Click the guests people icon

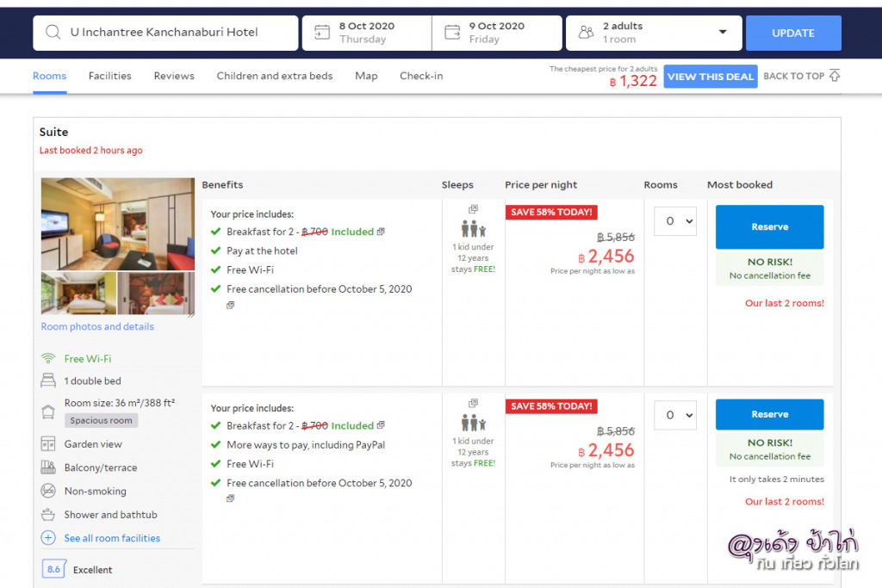point(587,33)
